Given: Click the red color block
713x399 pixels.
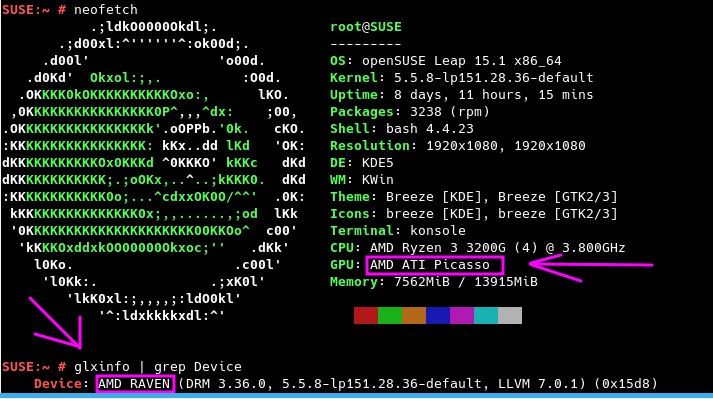Looking at the screenshot, I should coord(366,315).
